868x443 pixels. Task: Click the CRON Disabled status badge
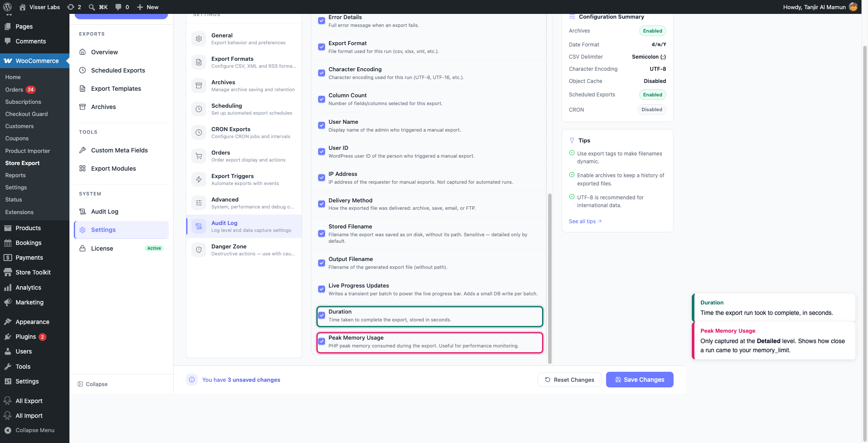(x=652, y=109)
